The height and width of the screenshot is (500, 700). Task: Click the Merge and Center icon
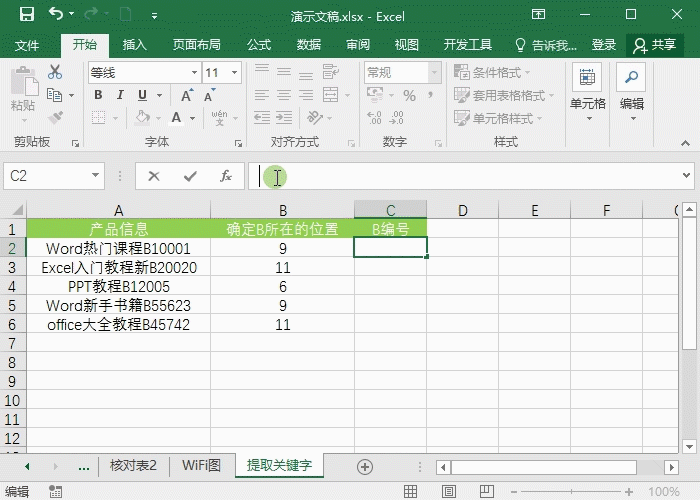(331, 95)
